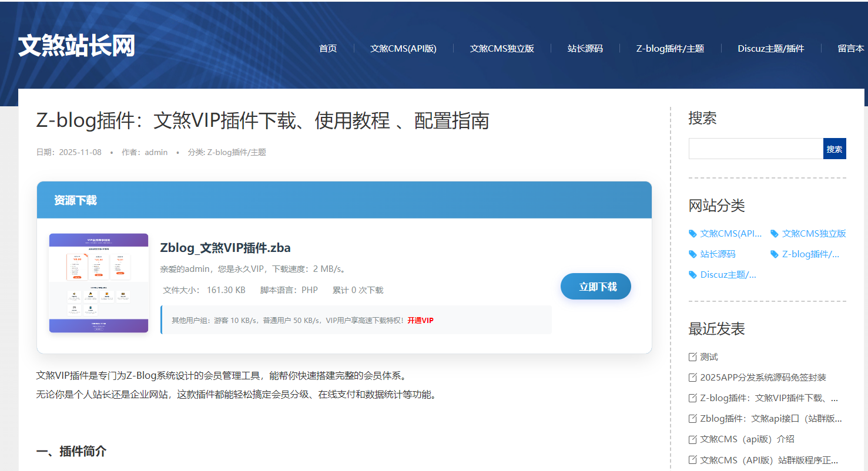This screenshot has height=471, width=868.
Task: Click the blue 搜索 button
Action: [835, 149]
